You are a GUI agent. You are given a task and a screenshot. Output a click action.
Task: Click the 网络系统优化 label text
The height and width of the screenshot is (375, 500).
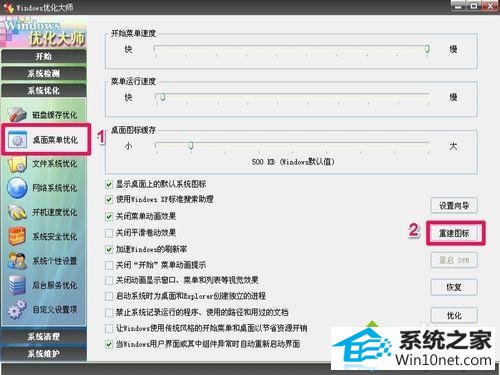(x=55, y=188)
